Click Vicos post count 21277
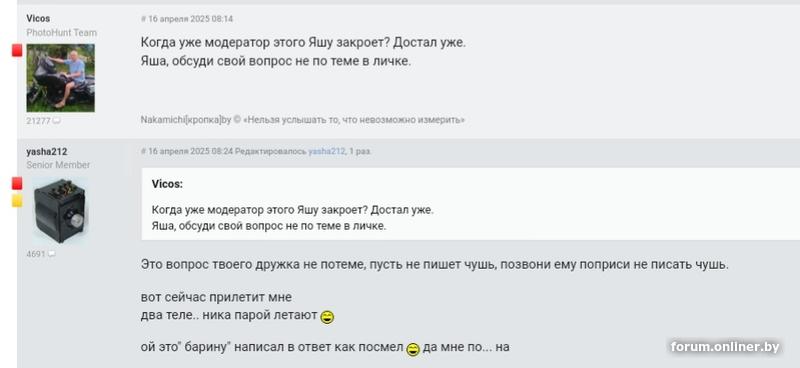Viewport: 800px width, 368px height. [x=38, y=121]
